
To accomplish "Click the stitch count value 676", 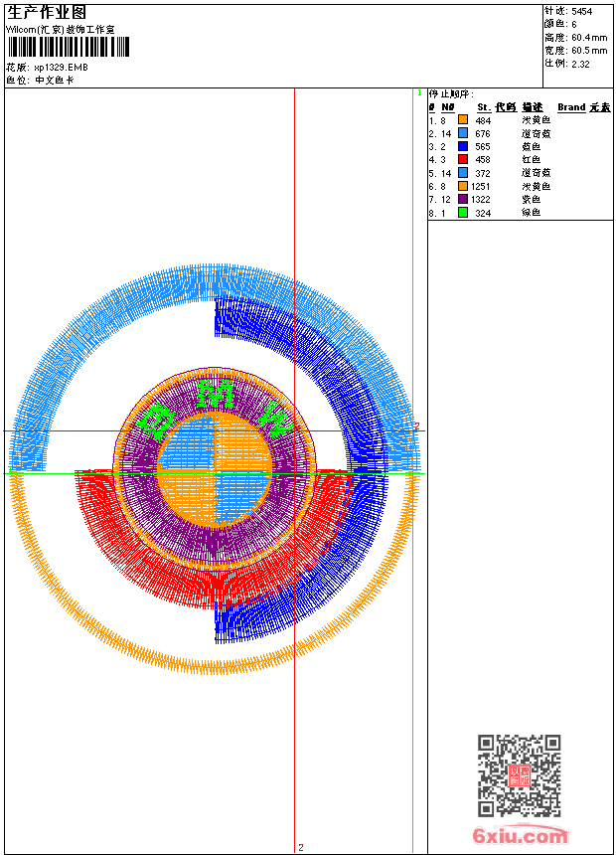I will coord(483,133).
